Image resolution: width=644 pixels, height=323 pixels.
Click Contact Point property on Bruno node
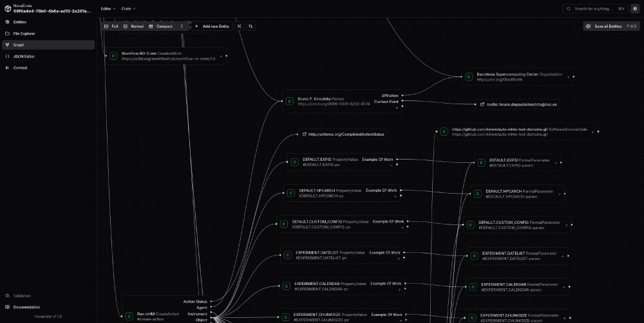[x=386, y=102]
